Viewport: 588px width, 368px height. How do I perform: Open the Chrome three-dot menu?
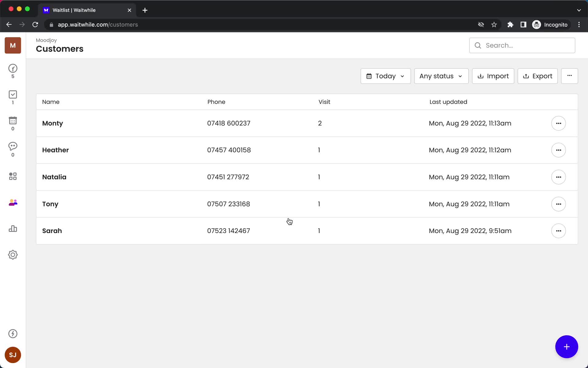pyautogui.click(x=579, y=25)
